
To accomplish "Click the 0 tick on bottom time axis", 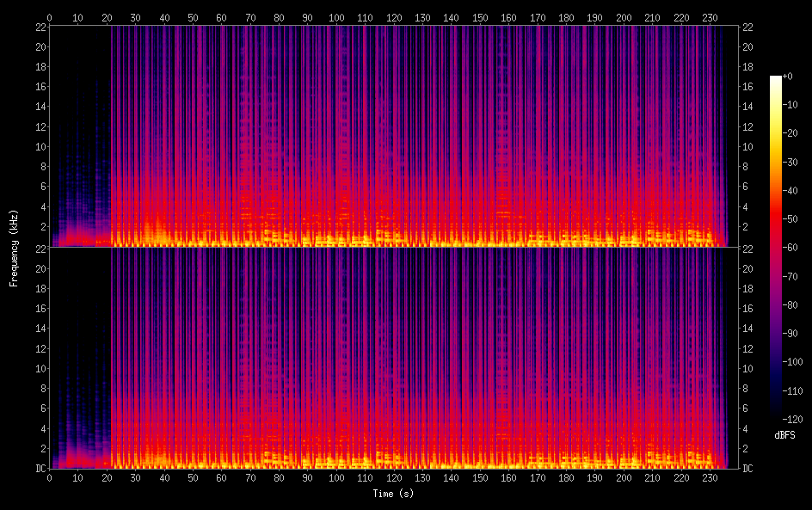I will click(49, 477).
